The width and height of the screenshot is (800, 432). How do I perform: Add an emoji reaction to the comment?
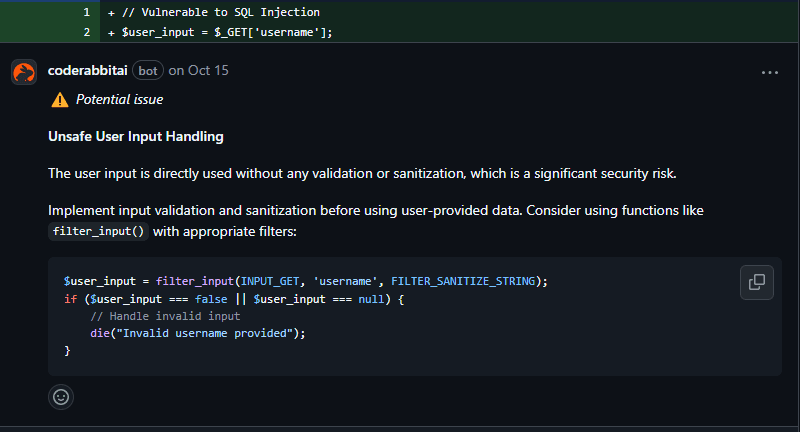[61, 396]
